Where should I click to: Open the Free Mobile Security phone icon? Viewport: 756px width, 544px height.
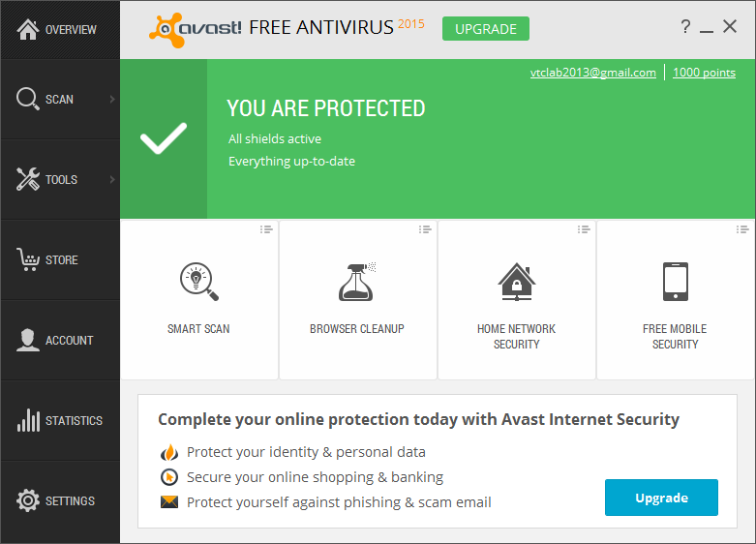(x=675, y=282)
